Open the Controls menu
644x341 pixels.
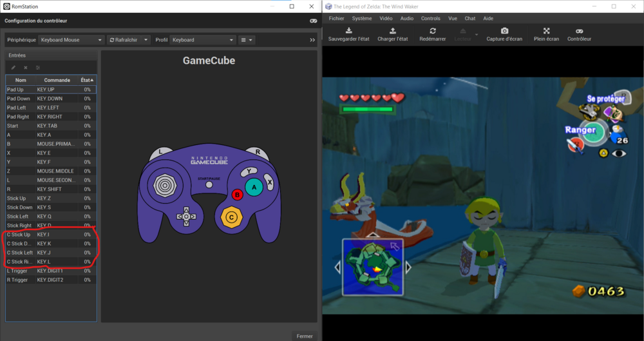(x=431, y=19)
